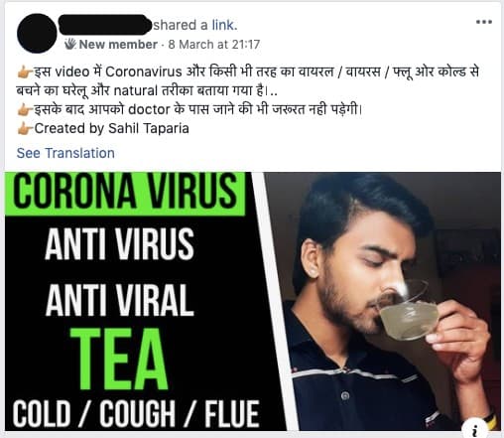Open the three-dots post options menu

pos(484,22)
